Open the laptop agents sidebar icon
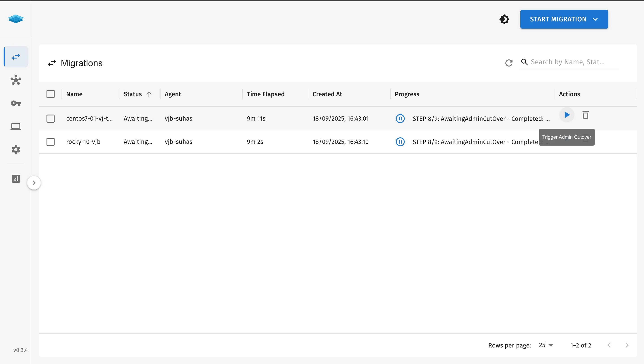 click(x=16, y=126)
